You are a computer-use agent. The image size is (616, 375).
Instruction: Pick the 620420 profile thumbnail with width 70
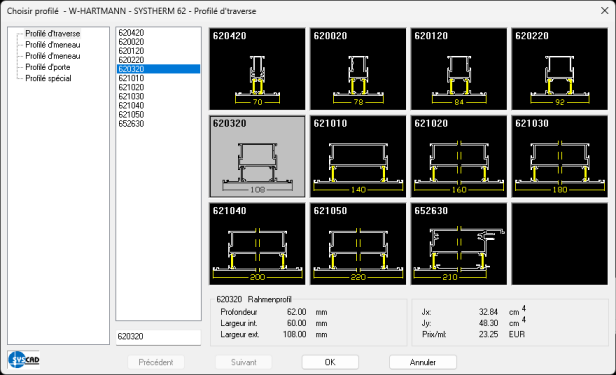pos(257,69)
